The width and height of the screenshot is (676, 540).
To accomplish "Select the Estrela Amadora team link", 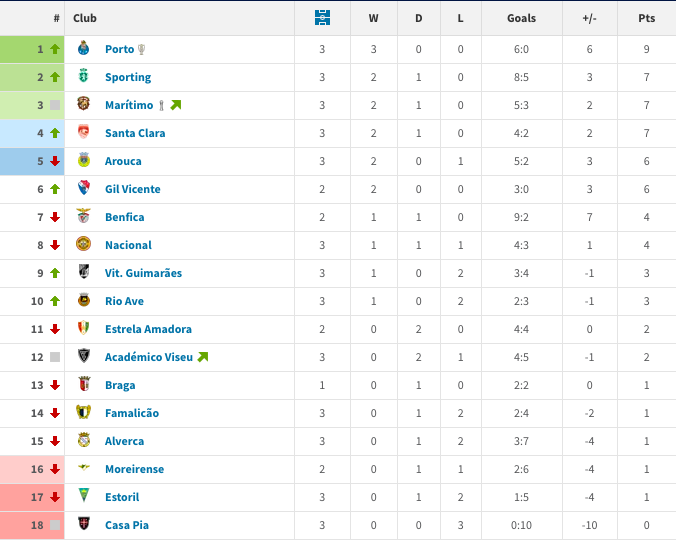I will (148, 329).
